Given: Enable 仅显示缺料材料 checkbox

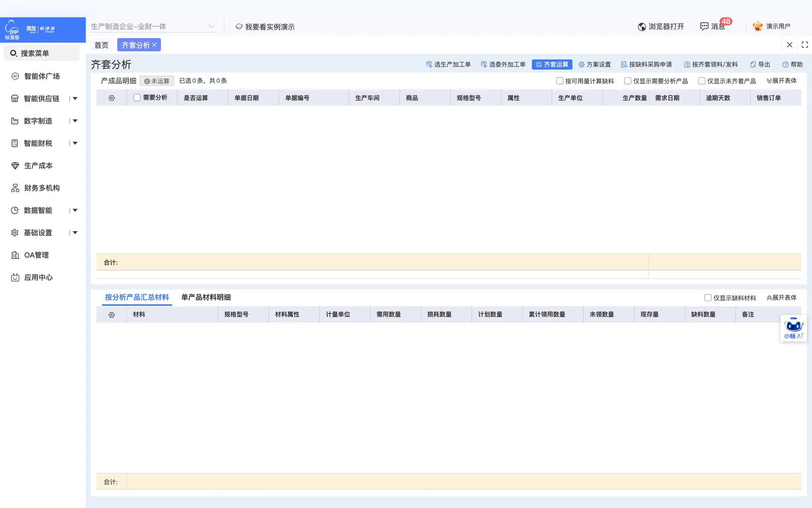Looking at the screenshot, I should (x=708, y=298).
